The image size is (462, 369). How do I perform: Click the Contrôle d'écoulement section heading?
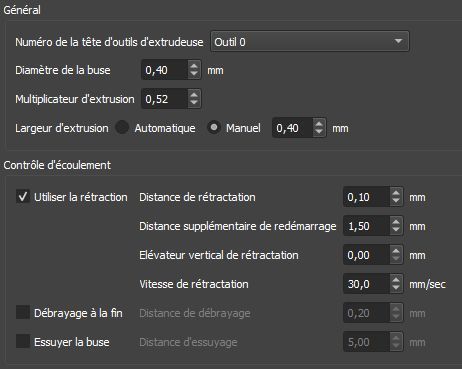click(57, 165)
